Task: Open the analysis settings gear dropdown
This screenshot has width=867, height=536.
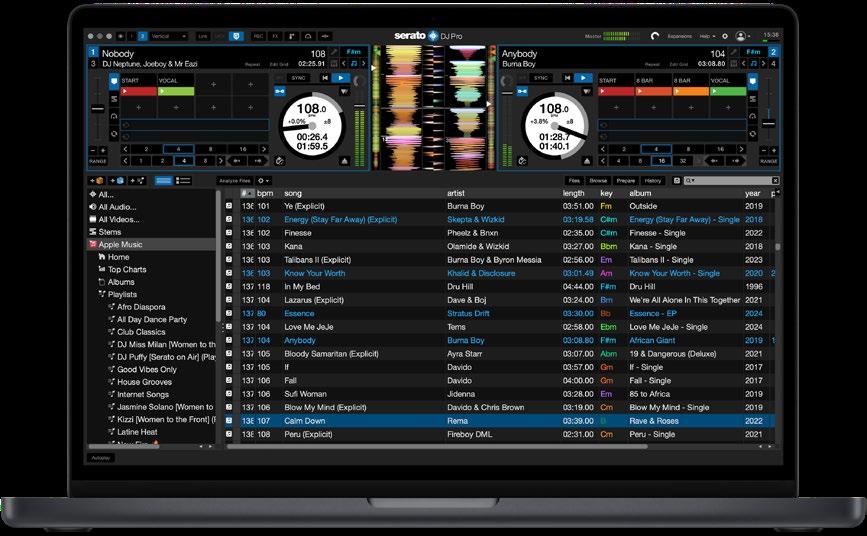Action: point(263,180)
